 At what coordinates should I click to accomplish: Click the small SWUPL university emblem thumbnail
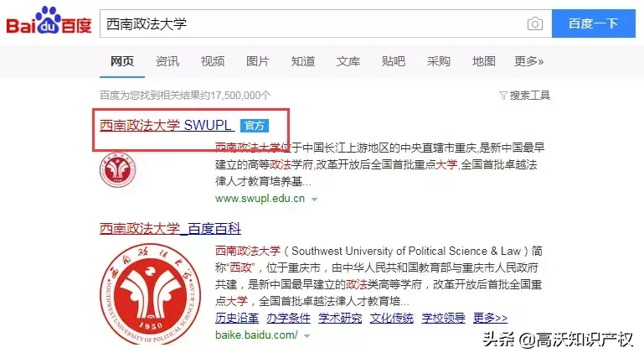[x=117, y=169]
